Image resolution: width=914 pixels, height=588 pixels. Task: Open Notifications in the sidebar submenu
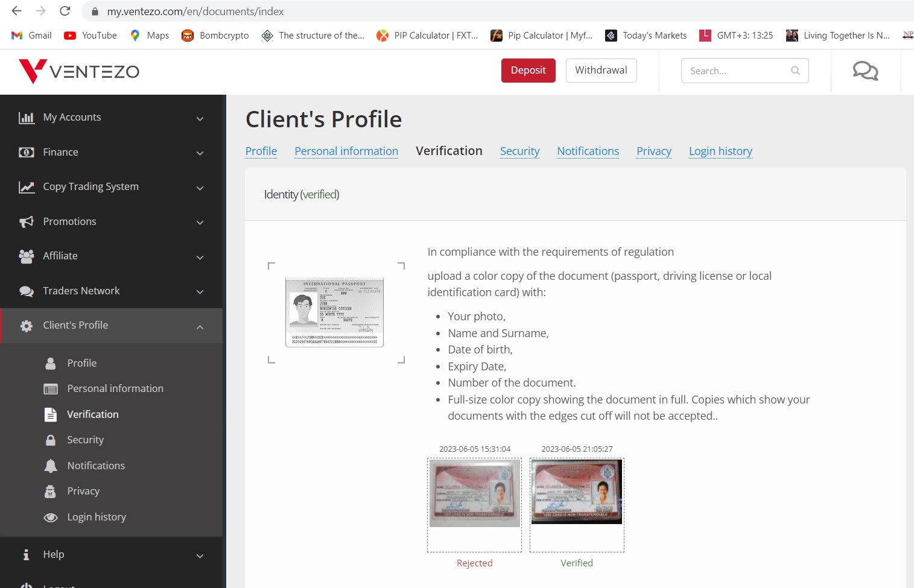click(x=96, y=466)
